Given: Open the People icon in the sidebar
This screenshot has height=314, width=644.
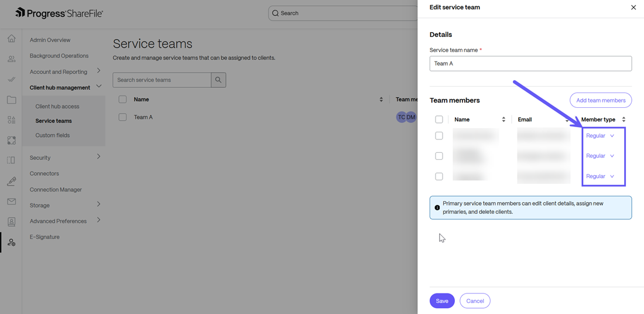Looking at the screenshot, I should tap(11, 59).
